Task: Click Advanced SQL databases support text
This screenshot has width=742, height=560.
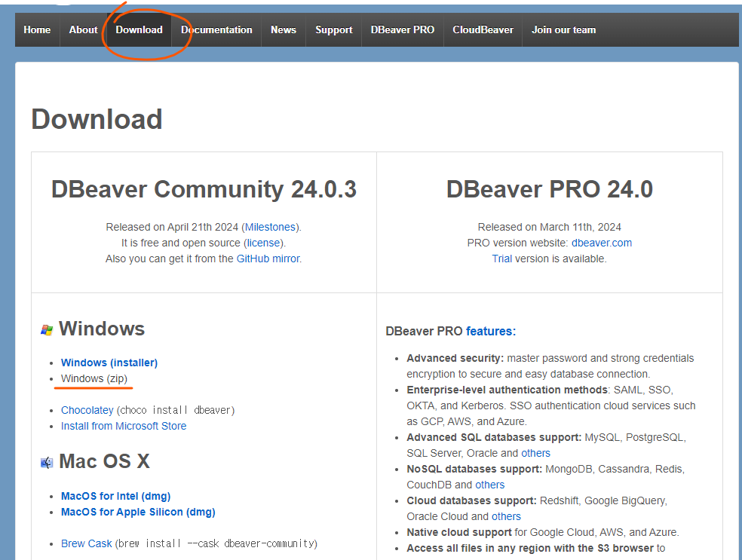Action: click(x=494, y=437)
